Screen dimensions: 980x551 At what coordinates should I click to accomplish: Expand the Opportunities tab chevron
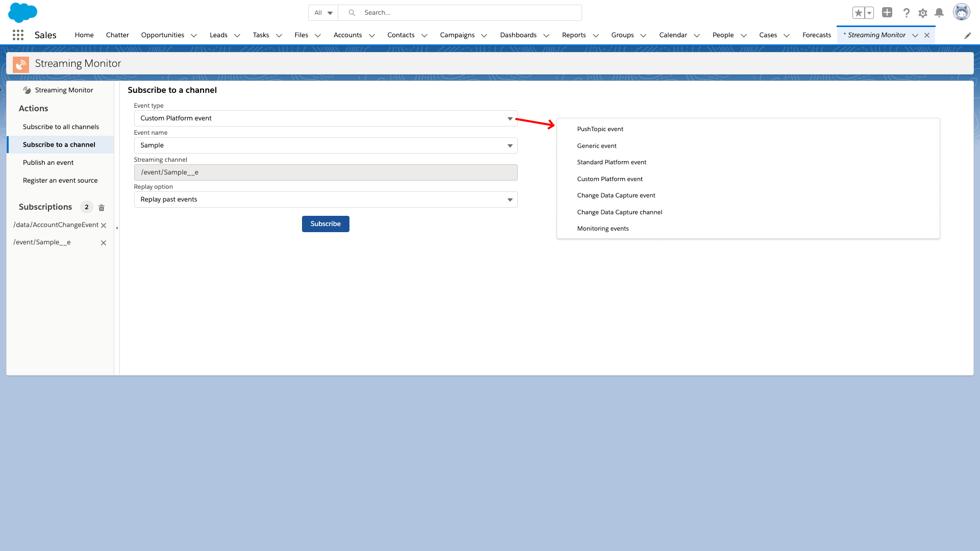click(194, 35)
